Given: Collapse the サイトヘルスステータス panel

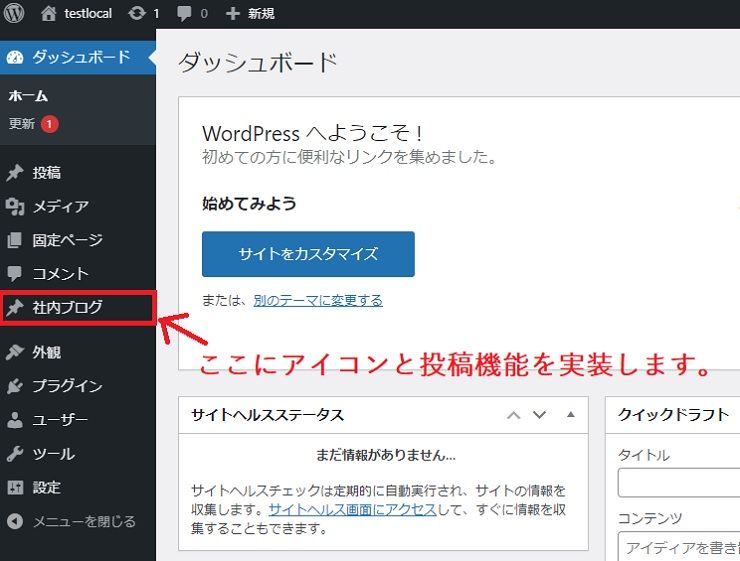Looking at the screenshot, I should point(571,415).
